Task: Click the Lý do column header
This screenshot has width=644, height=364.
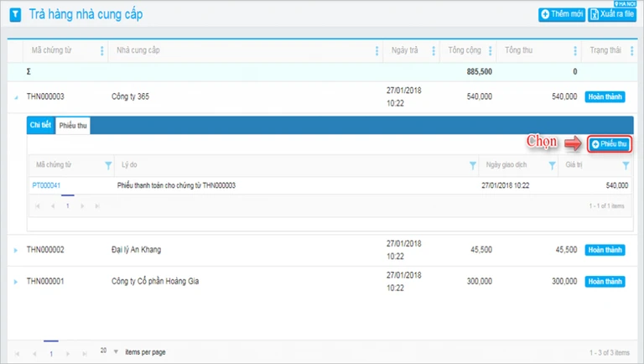Action: (x=129, y=164)
